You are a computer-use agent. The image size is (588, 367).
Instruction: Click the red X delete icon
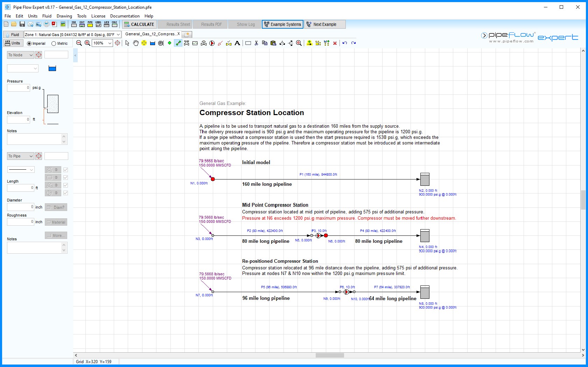point(335,43)
